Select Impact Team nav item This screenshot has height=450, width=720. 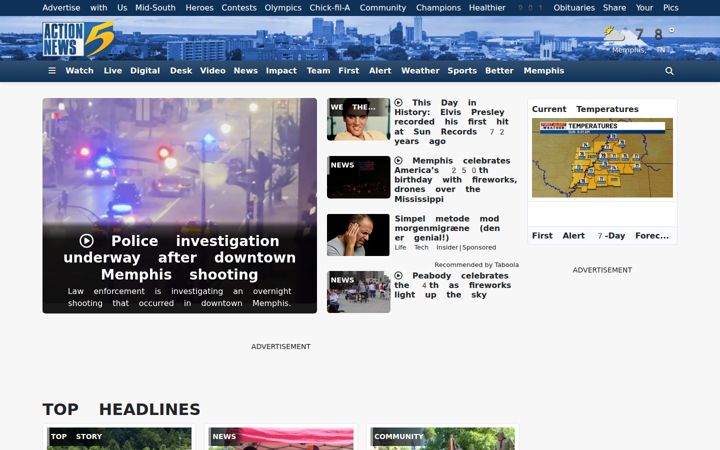(x=298, y=71)
